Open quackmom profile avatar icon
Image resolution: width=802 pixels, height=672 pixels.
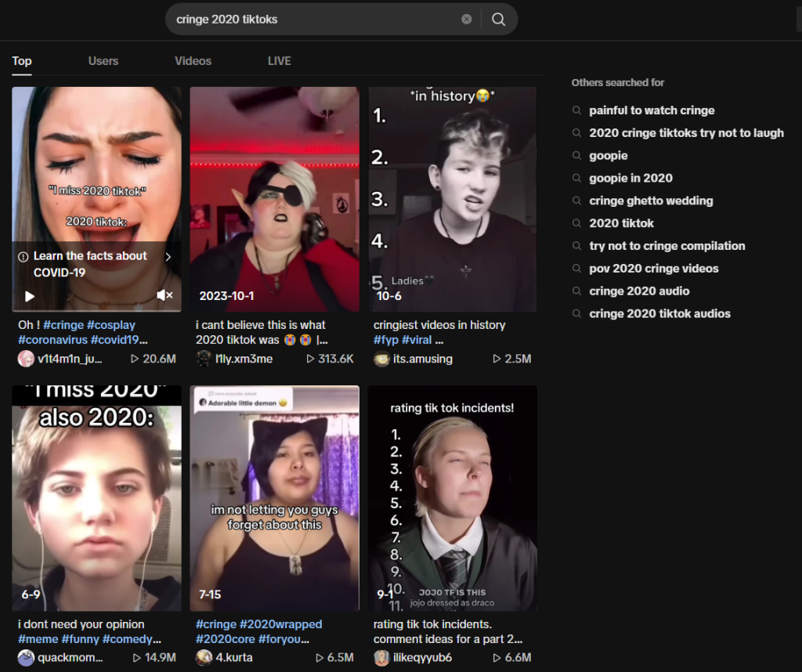[27, 658]
